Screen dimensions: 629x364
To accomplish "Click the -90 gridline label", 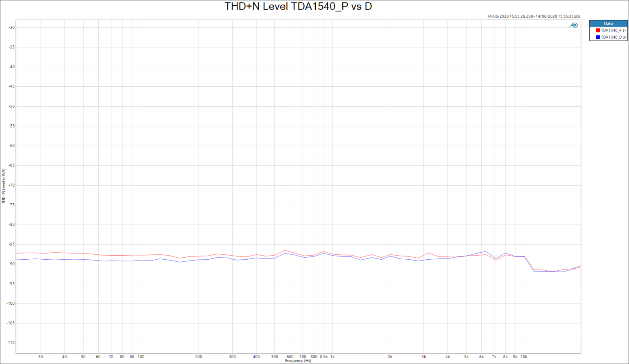I will pos(12,264).
